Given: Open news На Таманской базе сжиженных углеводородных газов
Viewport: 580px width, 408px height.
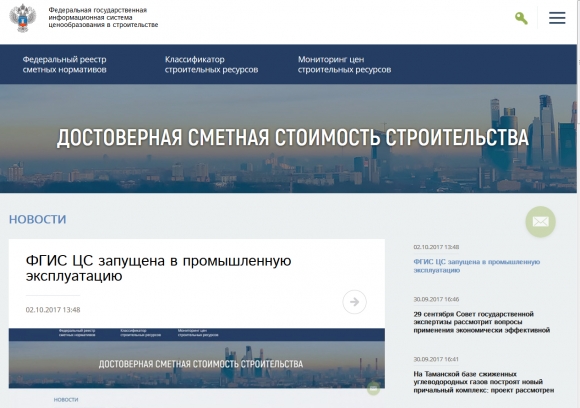Looking at the screenshot, I should pyautogui.click(x=484, y=382).
